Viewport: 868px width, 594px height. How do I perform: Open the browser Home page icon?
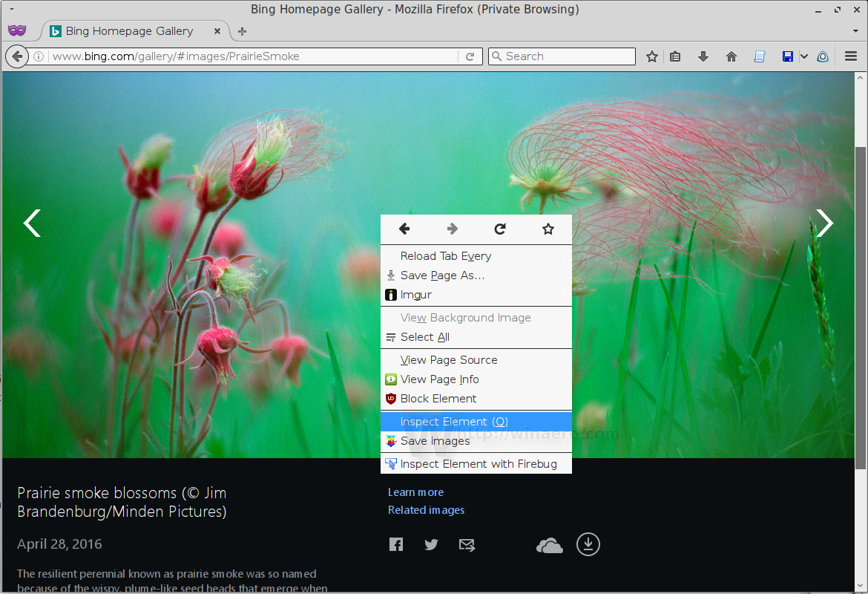tap(731, 56)
